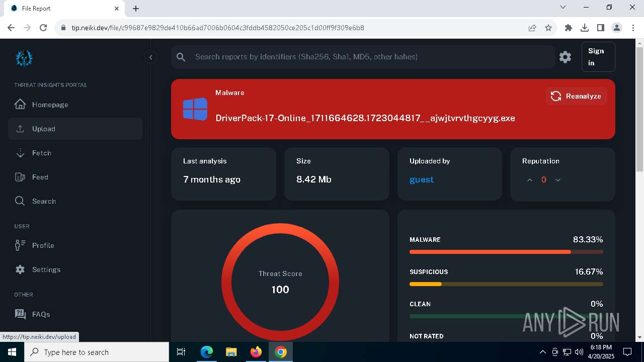Click the 7 months ago value

[x=212, y=179]
